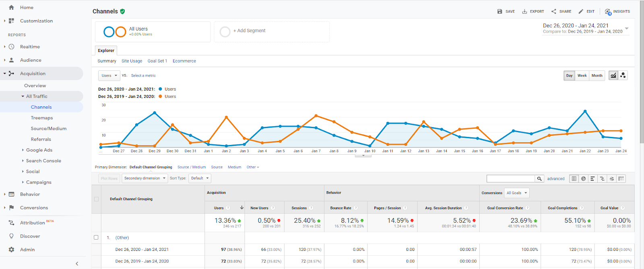Switch graph granularity to Week
Viewport: 644px width, 269px height.
tap(582, 75)
